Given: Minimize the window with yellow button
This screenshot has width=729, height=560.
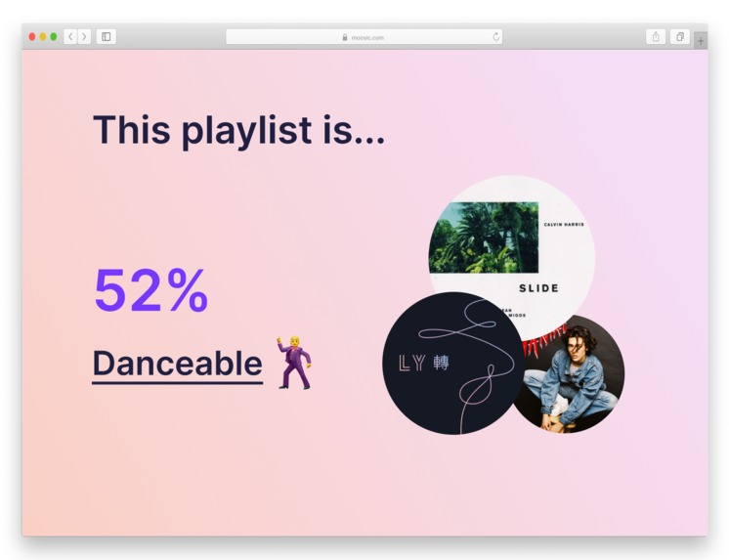Looking at the screenshot, I should click(43, 37).
